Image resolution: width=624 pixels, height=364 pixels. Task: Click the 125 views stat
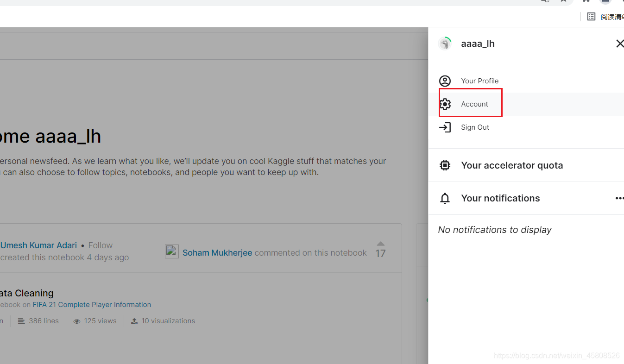95,321
